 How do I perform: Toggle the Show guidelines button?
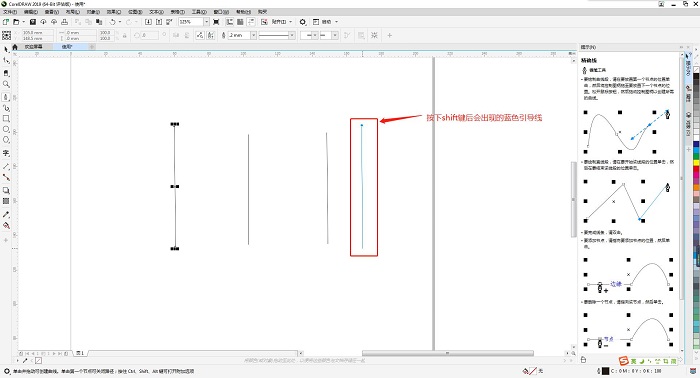(x=251, y=21)
